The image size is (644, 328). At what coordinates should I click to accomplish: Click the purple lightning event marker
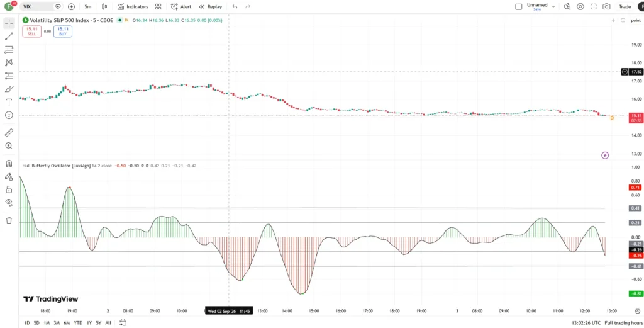pos(605,156)
